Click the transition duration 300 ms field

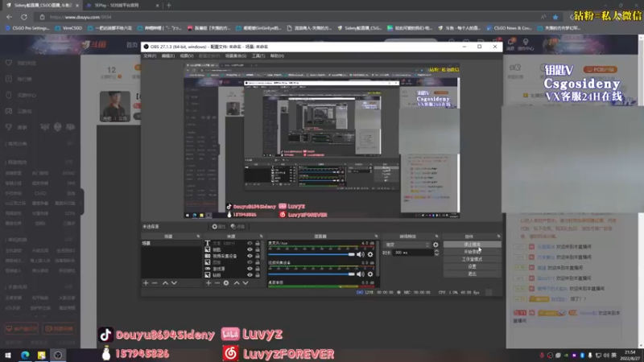tap(413, 253)
